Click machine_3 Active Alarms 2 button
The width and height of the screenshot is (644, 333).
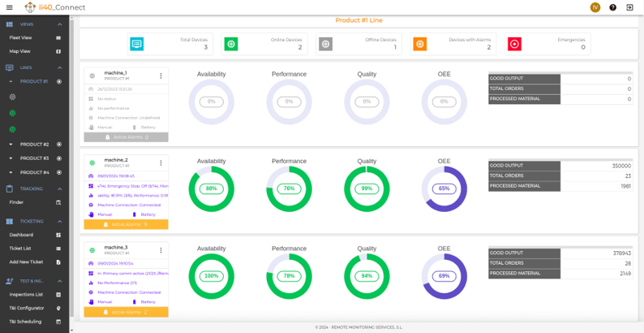(126, 312)
